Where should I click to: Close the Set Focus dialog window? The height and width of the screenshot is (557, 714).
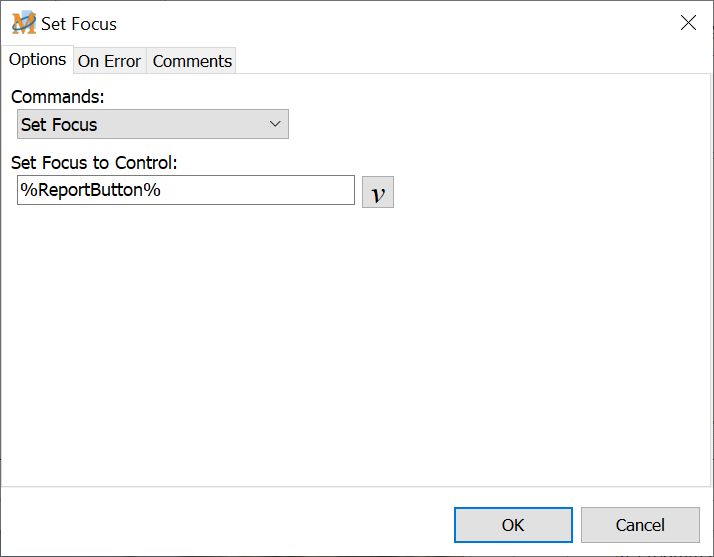click(688, 23)
